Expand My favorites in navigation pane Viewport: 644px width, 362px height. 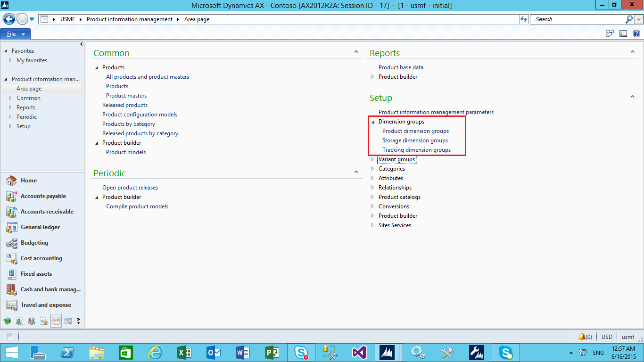pos(10,60)
